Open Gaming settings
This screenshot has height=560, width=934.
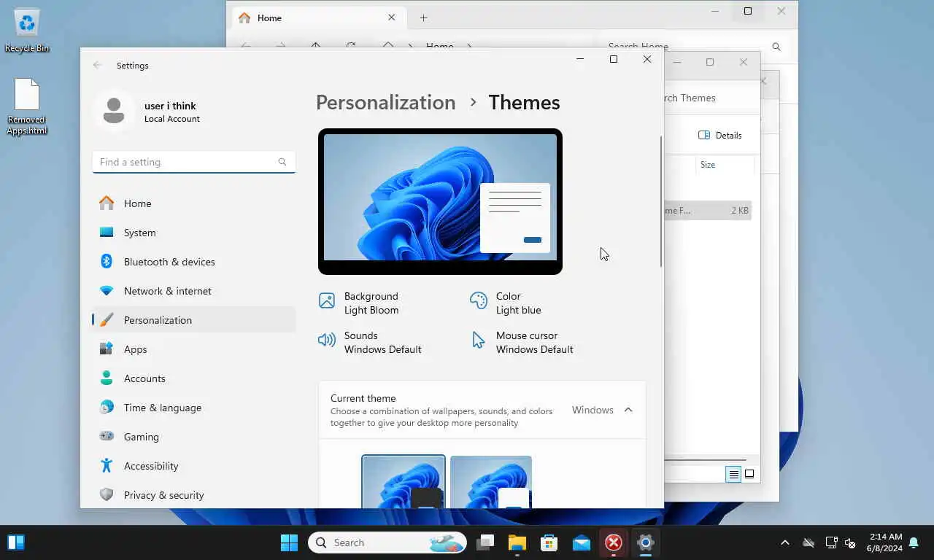tap(193, 437)
